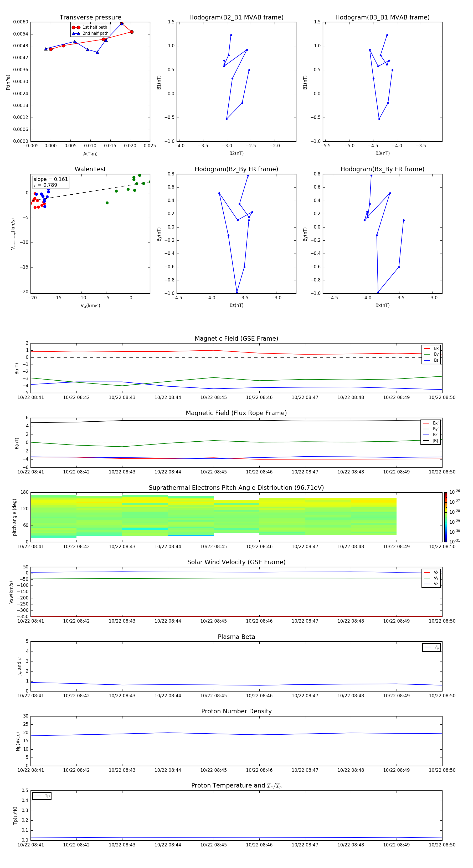Click the "B2(nT)" x-axis label
The height and width of the screenshot is (868, 473).
pyautogui.click(x=236, y=153)
